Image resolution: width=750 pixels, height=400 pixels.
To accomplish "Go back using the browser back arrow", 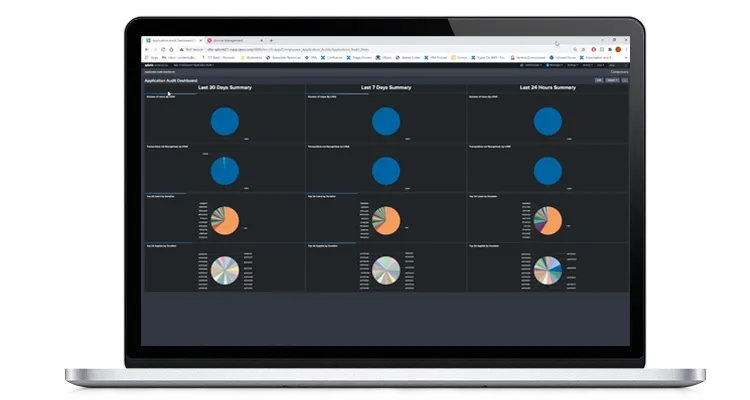I will click(x=147, y=49).
